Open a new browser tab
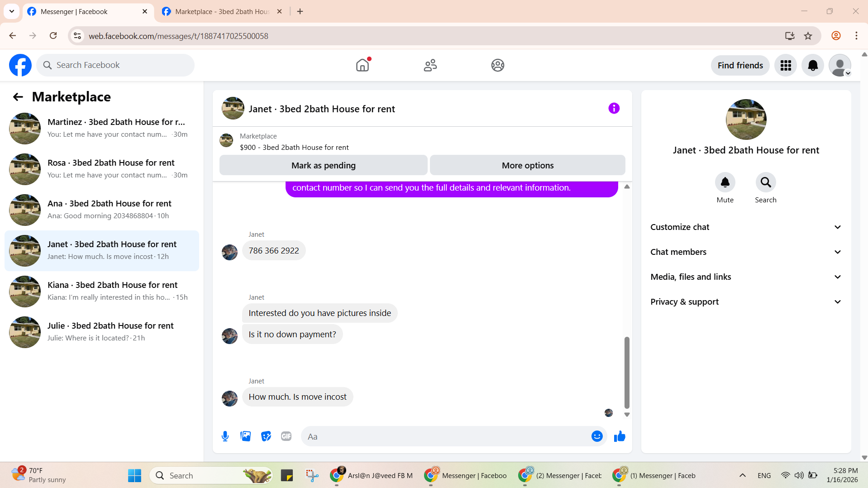 (300, 12)
